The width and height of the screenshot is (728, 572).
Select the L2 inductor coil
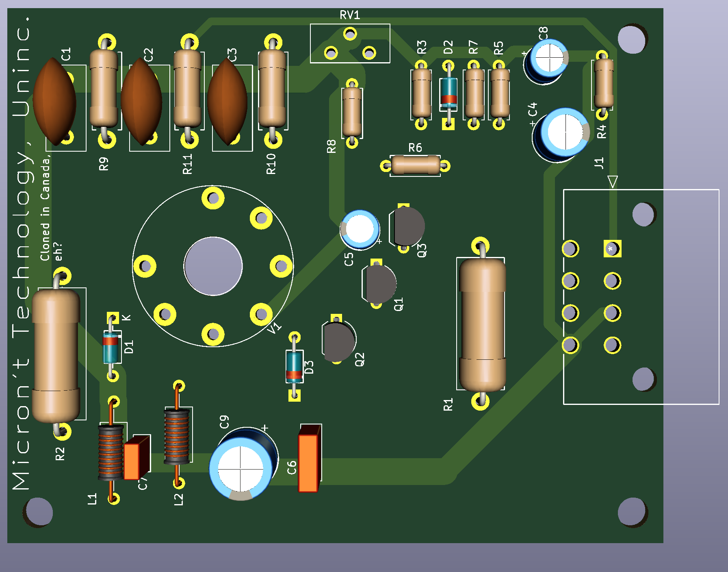[x=177, y=436]
